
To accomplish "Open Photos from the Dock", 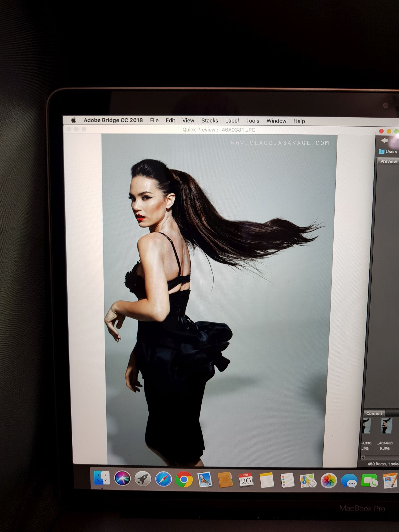I will click(x=329, y=481).
